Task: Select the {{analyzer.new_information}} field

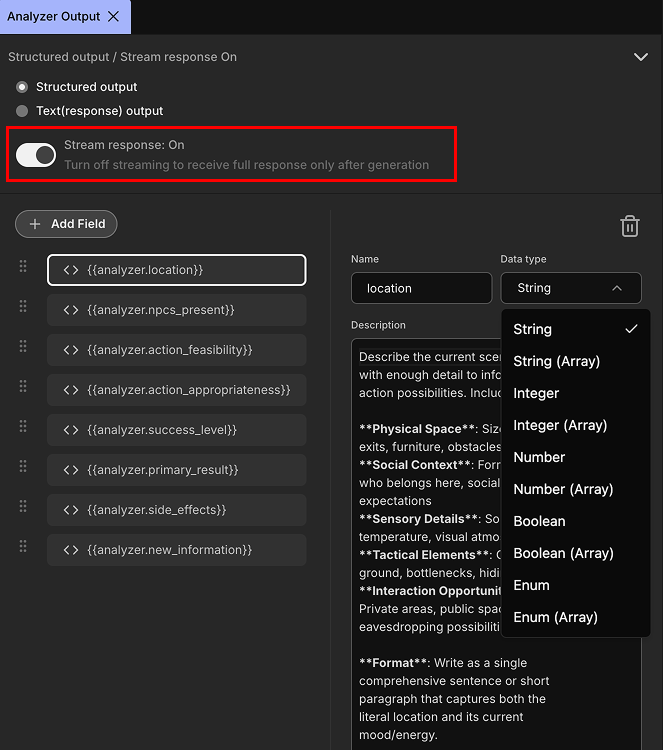Action: [x=177, y=550]
